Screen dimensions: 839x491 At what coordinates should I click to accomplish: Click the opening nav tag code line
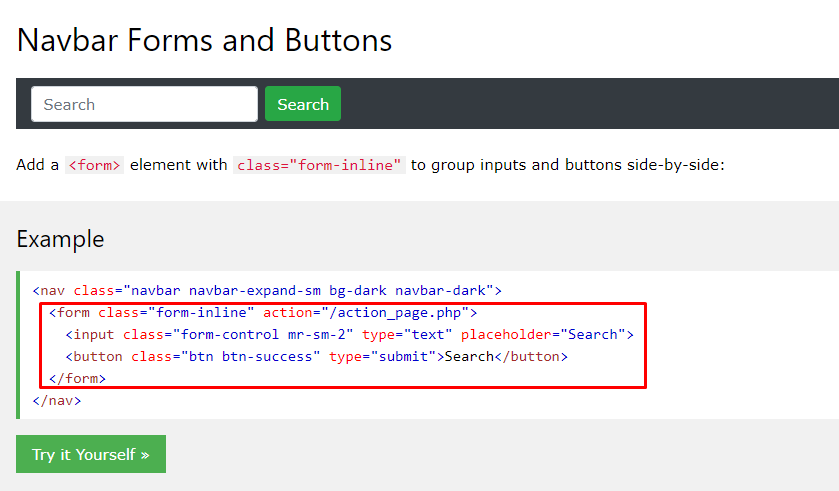[267, 290]
